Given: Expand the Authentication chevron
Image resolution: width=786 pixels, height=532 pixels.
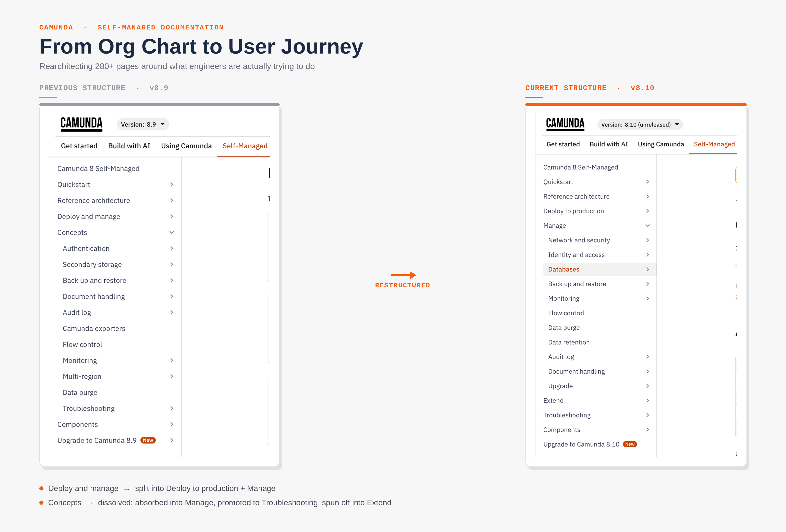Looking at the screenshot, I should 172,249.
